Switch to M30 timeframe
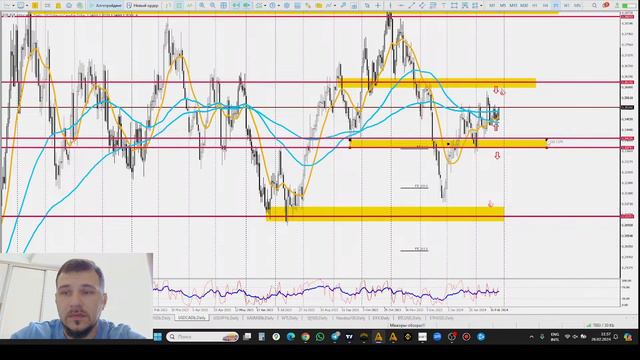The image size is (640, 360). 524,6
